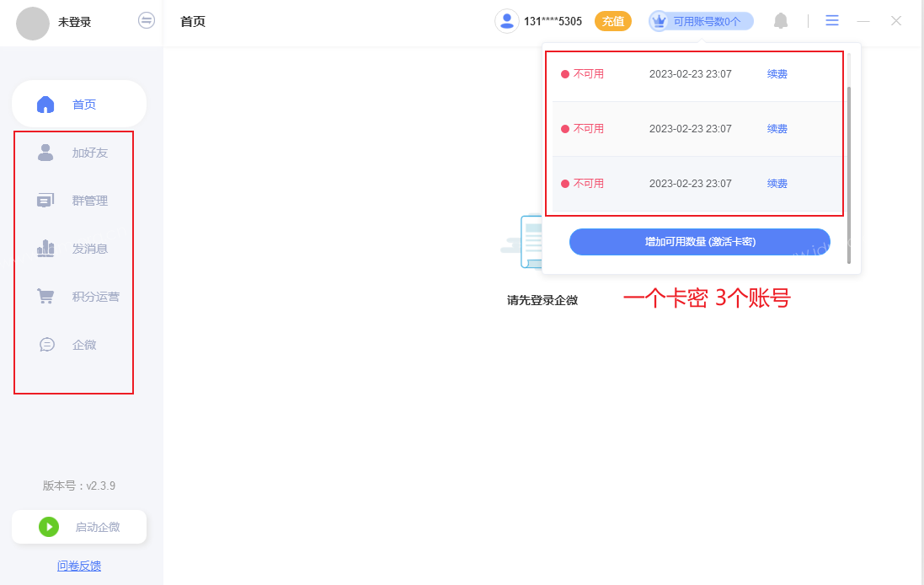The width and height of the screenshot is (924, 585).
Task: Click the third row's 不可用 status
Action: click(582, 184)
